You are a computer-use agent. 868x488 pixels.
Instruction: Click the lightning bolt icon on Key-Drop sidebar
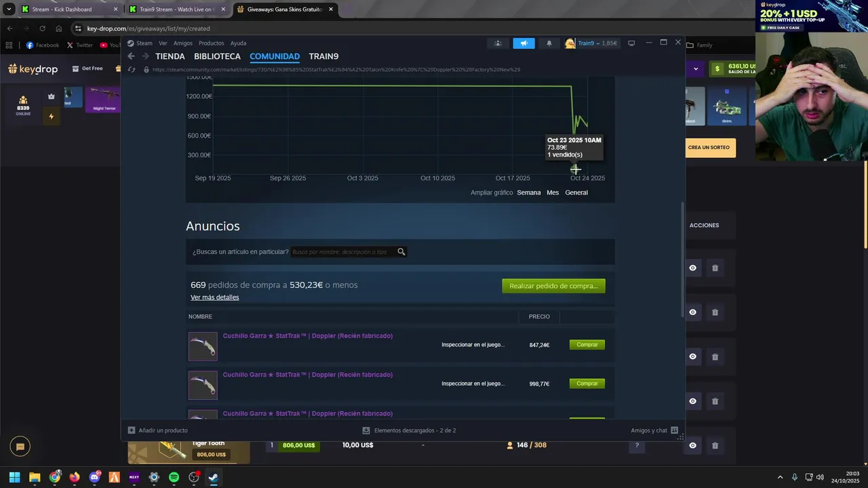click(x=51, y=117)
